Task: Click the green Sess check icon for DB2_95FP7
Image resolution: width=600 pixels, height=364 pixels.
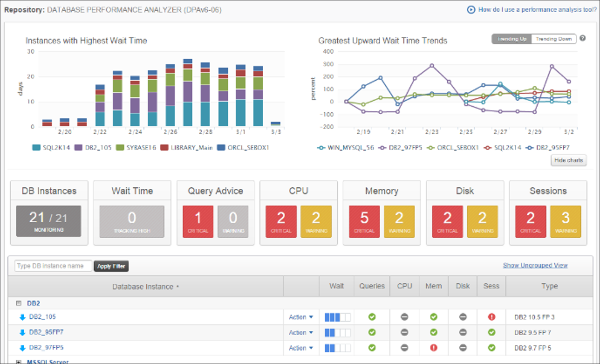Action: click(x=491, y=333)
